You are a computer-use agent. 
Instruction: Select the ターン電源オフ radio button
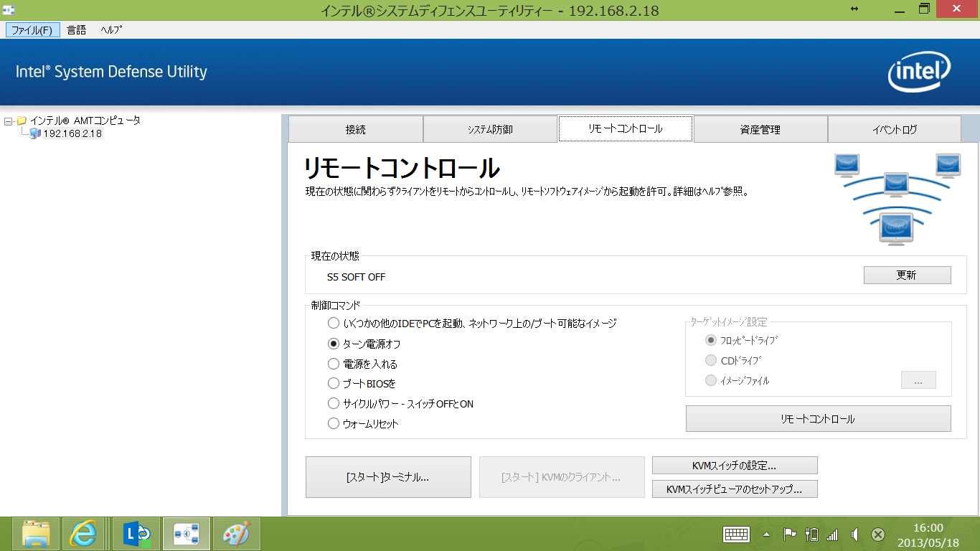tap(334, 344)
